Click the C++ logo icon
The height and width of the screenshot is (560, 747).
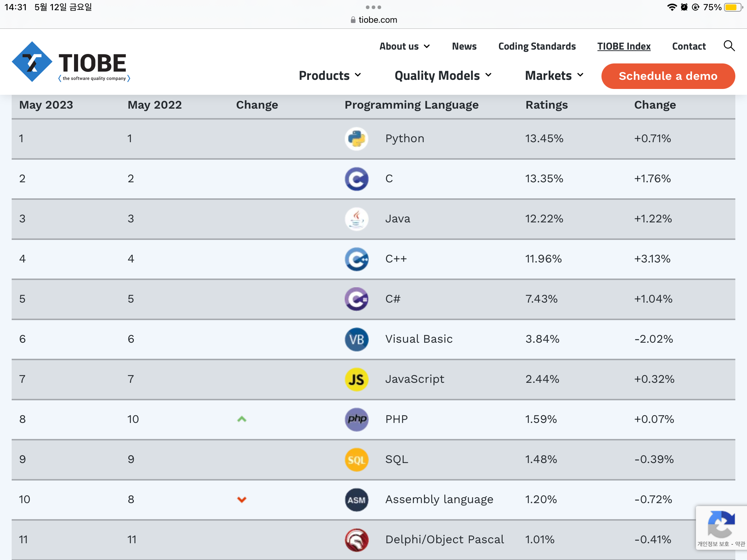[356, 259]
